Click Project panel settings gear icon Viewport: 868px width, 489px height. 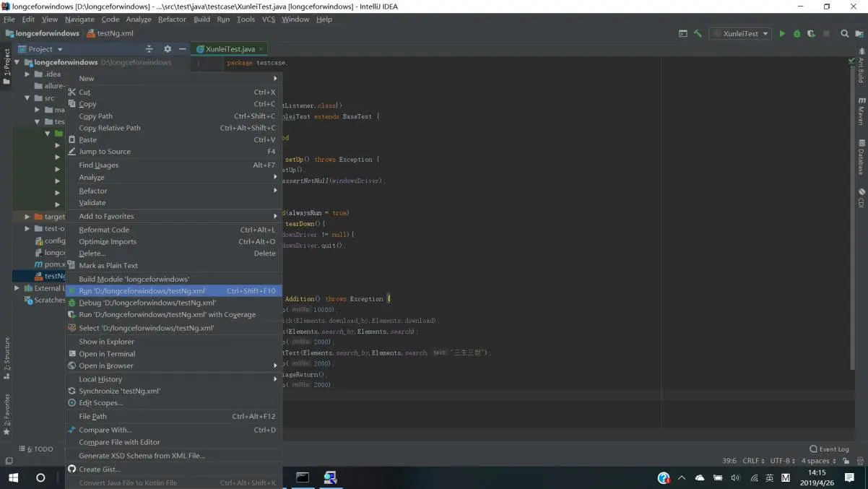click(x=168, y=49)
